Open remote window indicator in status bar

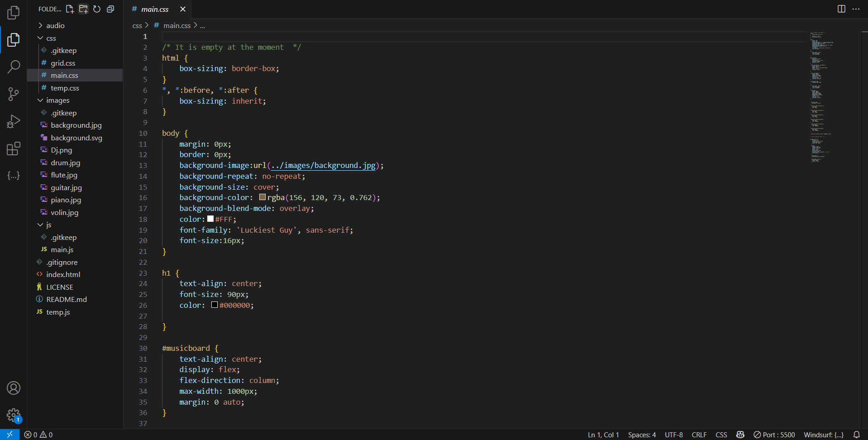(10, 435)
